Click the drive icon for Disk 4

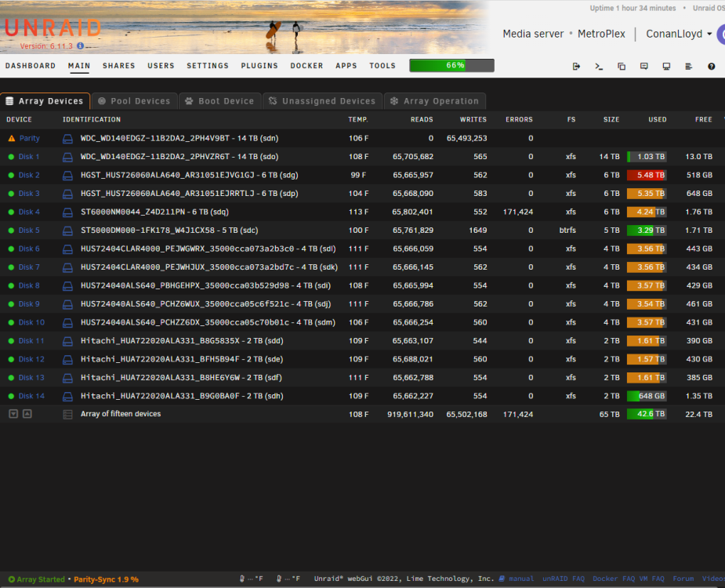[67, 212]
